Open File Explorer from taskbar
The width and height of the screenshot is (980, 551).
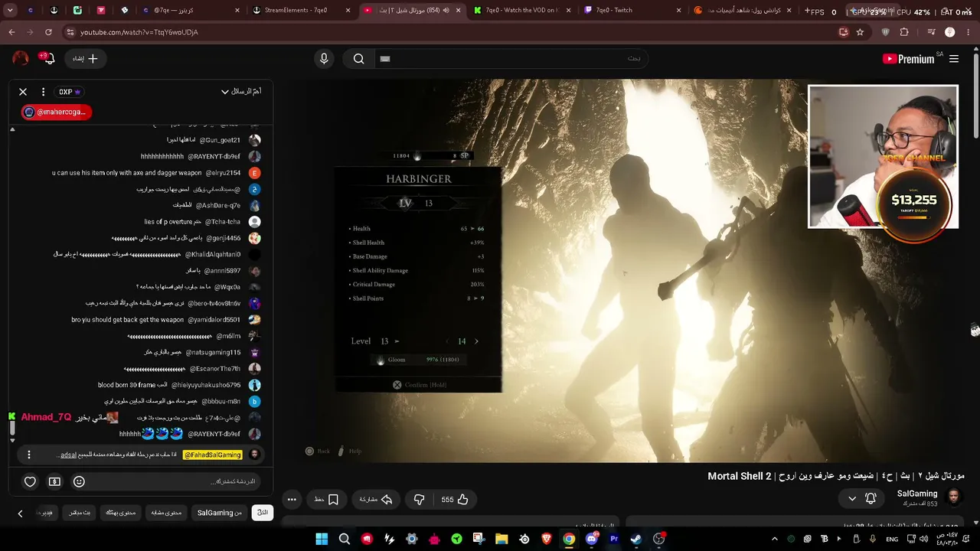coord(501,539)
